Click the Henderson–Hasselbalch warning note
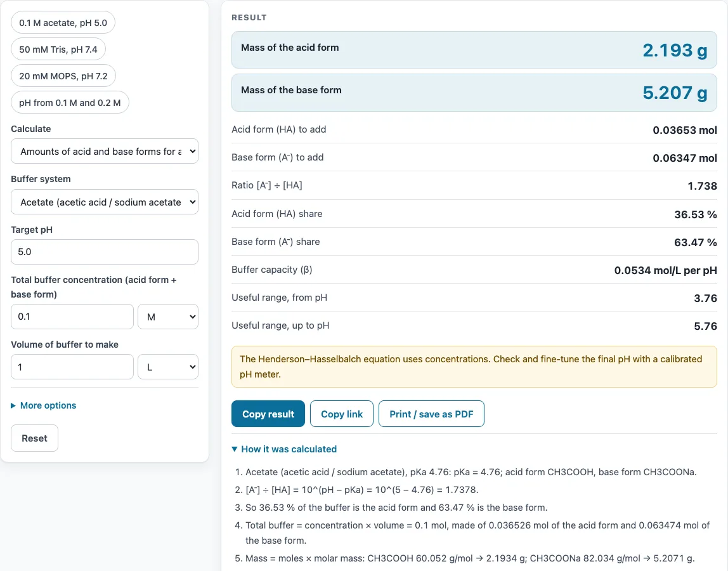 [474, 367]
